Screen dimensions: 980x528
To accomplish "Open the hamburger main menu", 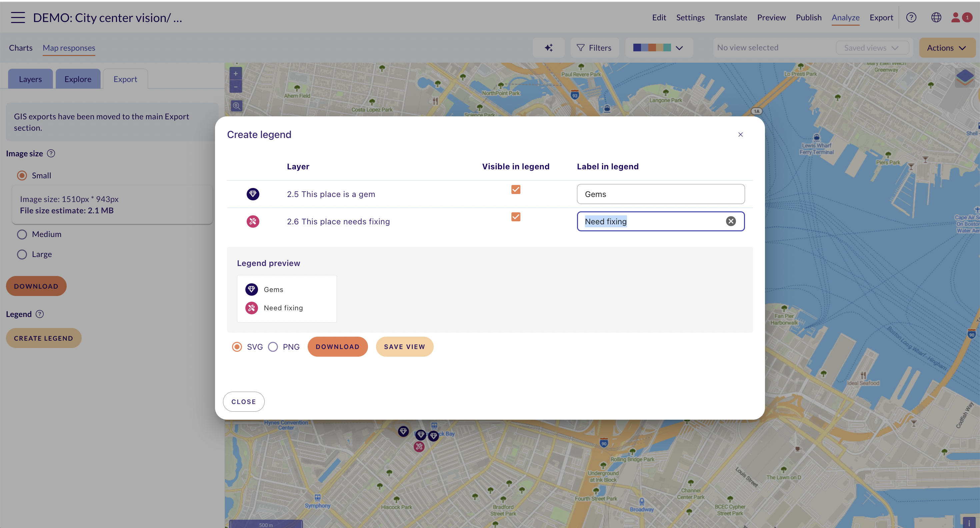I will (18, 17).
